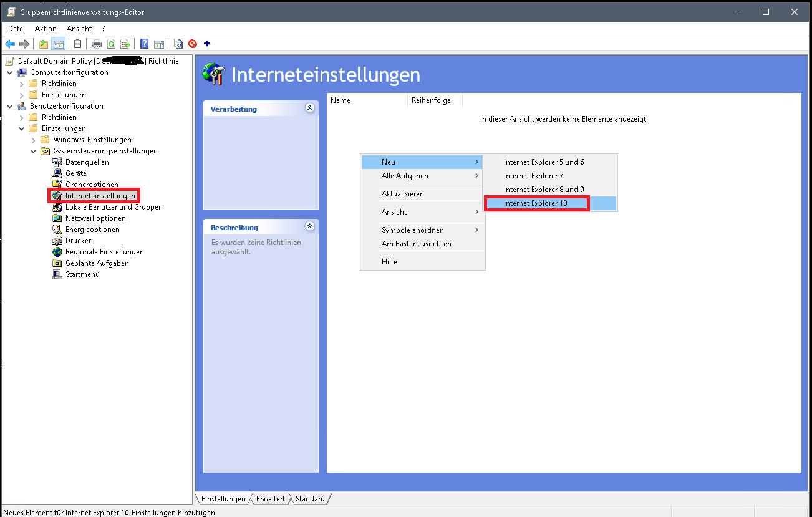Expand the Windows-Einstellungen node
Image resolution: width=812 pixels, height=517 pixels.
click(33, 140)
